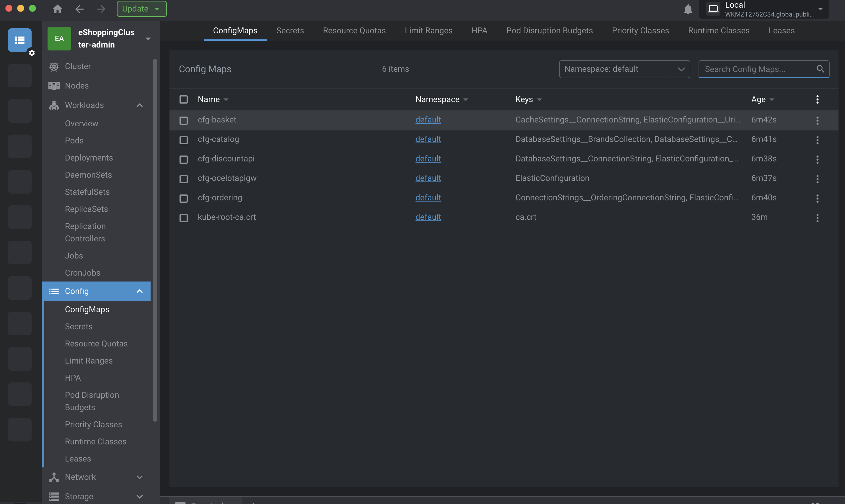Image resolution: width=845 pixels, height=504 pixels.
Task: Open actions menu for cfg-ocelotapigw row
Action: coord(817,179)
